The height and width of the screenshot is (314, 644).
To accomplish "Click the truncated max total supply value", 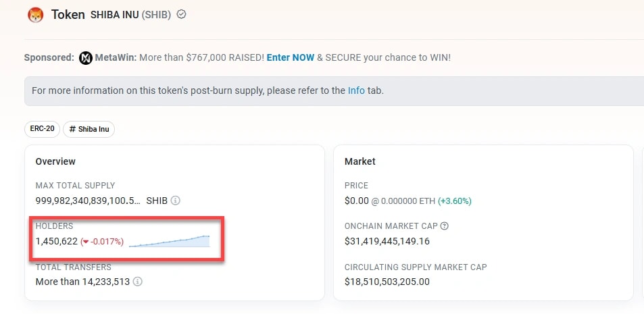I will [88, 201].
